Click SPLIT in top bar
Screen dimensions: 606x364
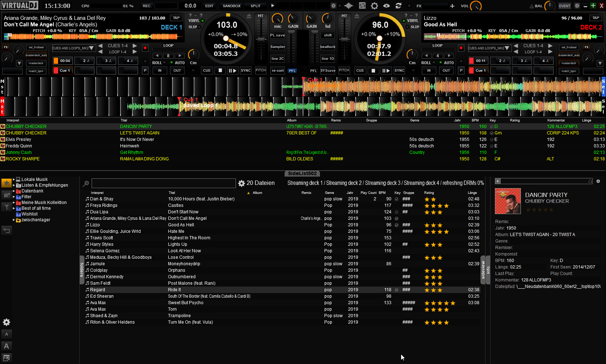click(255, 6)
